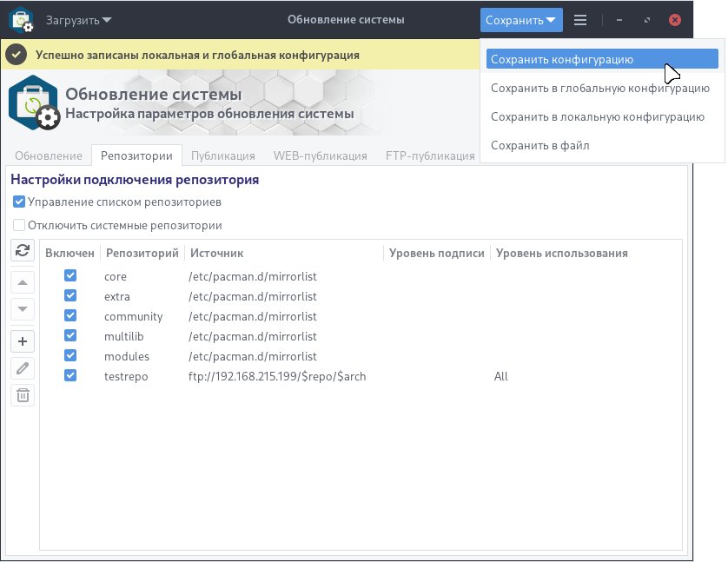This screenshot has height=562, width=728.
Task: Move selected repository up
Action: point(22,281)
